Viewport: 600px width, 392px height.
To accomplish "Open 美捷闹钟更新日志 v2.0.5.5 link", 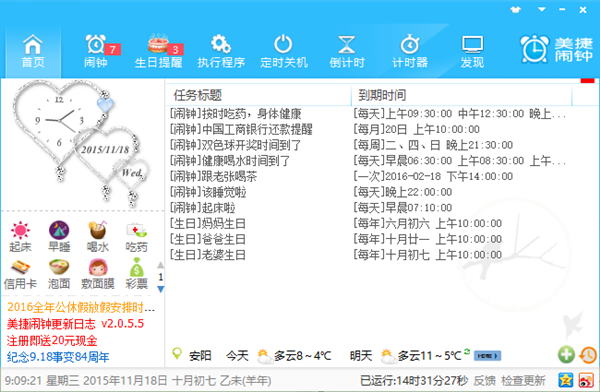I will point(75,324).
